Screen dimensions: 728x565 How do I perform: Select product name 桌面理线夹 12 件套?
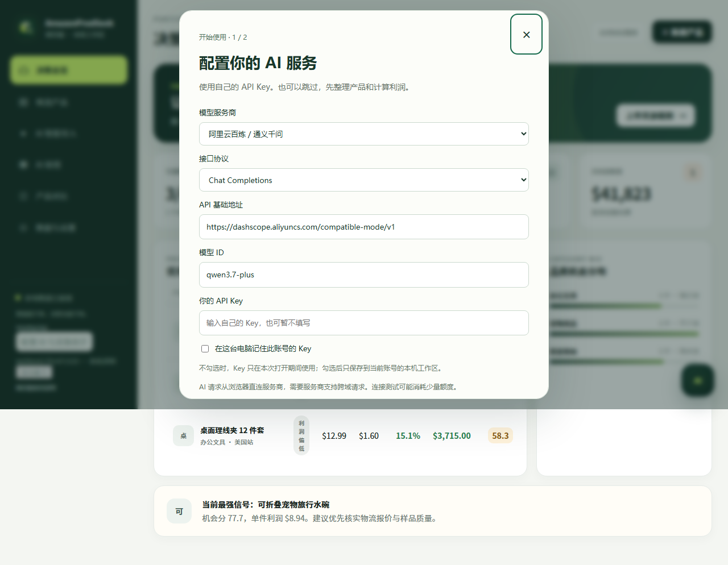click(232, 430)
